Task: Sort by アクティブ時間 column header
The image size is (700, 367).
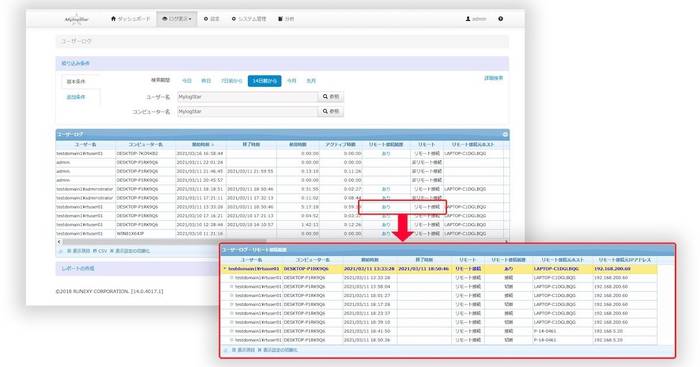Action: [x=341, y=145]
